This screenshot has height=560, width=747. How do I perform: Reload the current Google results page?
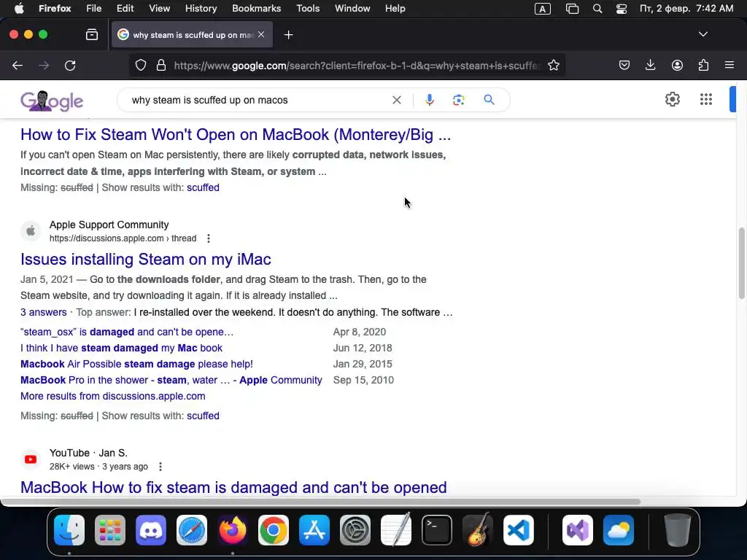point(70,65)
